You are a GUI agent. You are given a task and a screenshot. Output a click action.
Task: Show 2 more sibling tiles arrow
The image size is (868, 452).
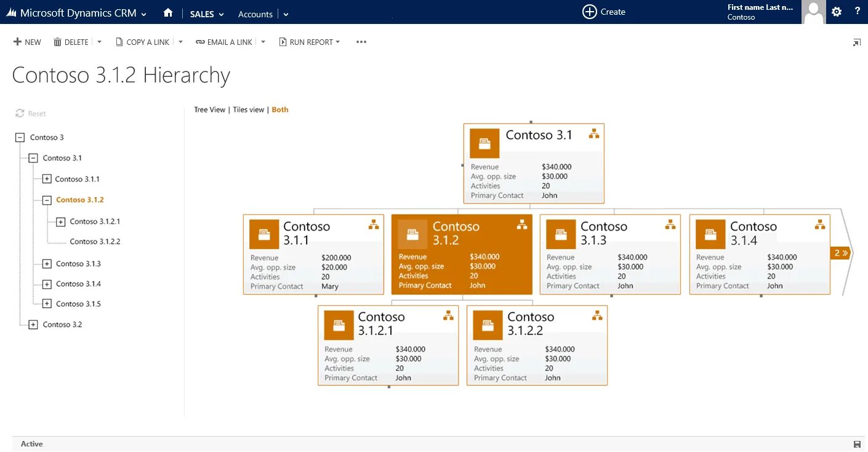[840, 253]
